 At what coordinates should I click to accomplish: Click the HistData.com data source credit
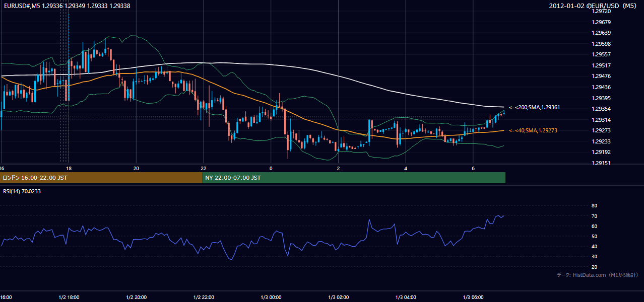pyautogui.click(x=598, y=275)
